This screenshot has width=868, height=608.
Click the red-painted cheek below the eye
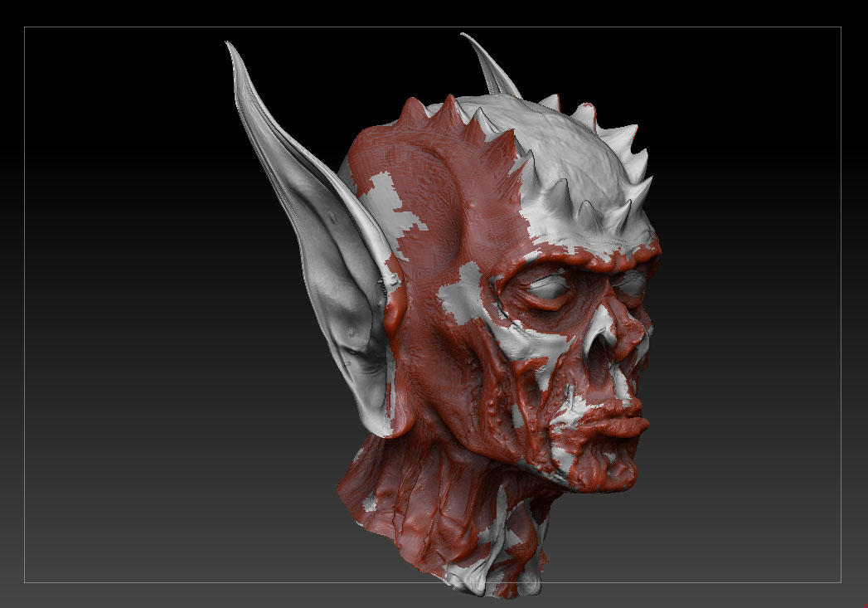(x=531, y=373)
